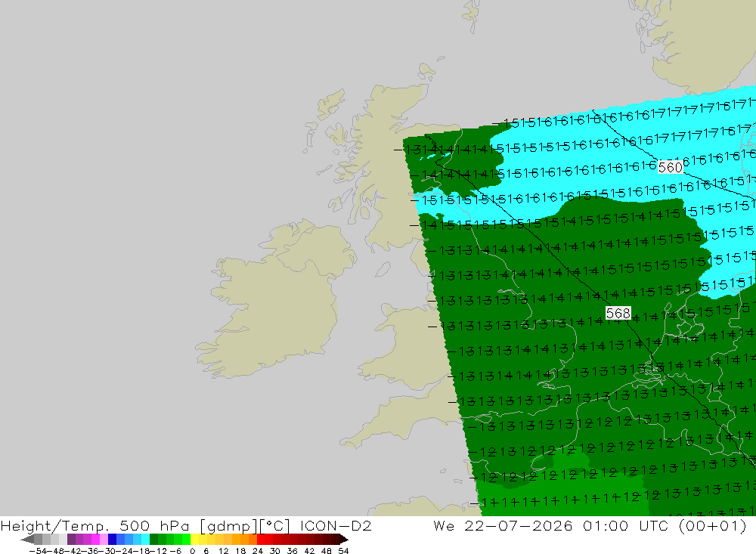Click the bright red legend swatch above 24
This screenshot has width=756, height=554.
pos(261,539)
